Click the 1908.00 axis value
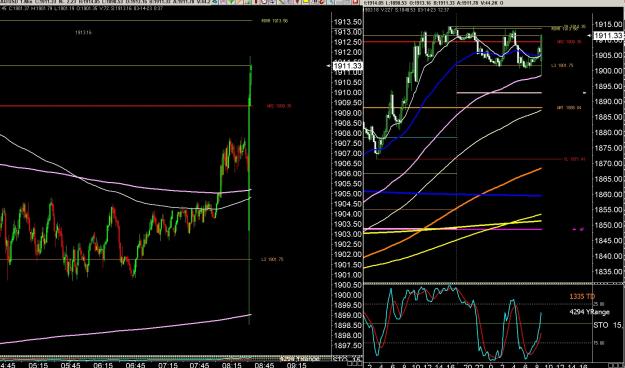The image size is (625, 368). 348,133
